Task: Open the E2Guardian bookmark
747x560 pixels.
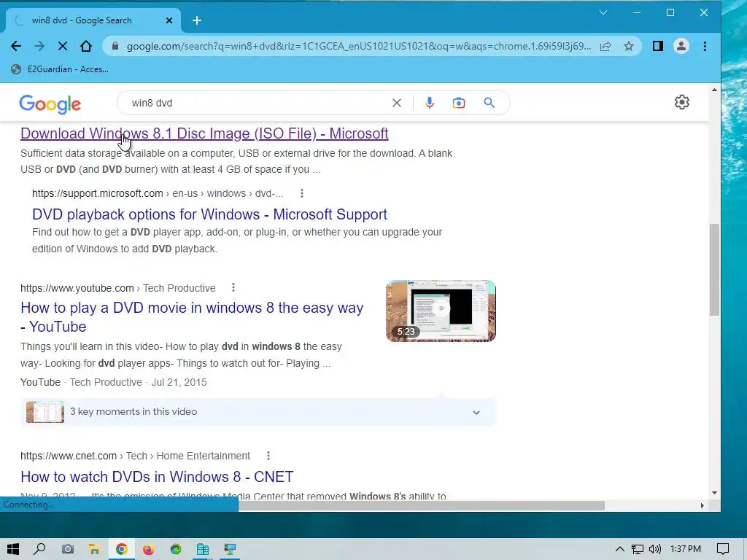Action: coord(61,69)
